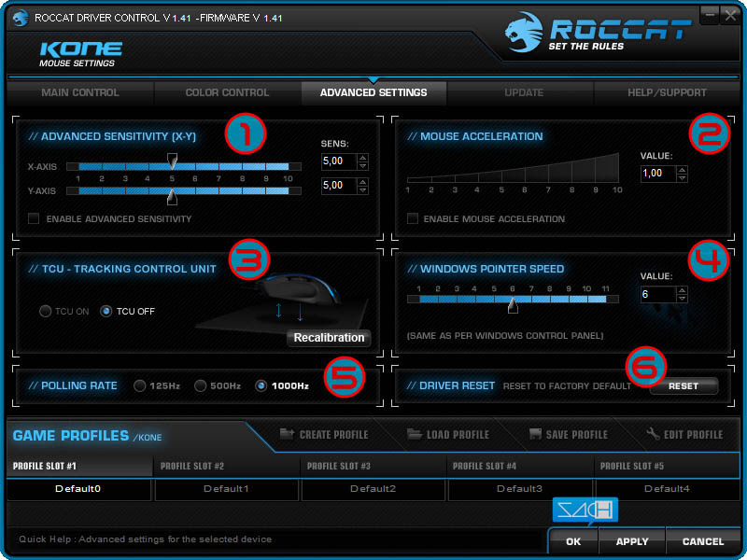This screenshot has height=560, width=747.
Task: Click the APPLY button
Action: click(x=632, y=541)
